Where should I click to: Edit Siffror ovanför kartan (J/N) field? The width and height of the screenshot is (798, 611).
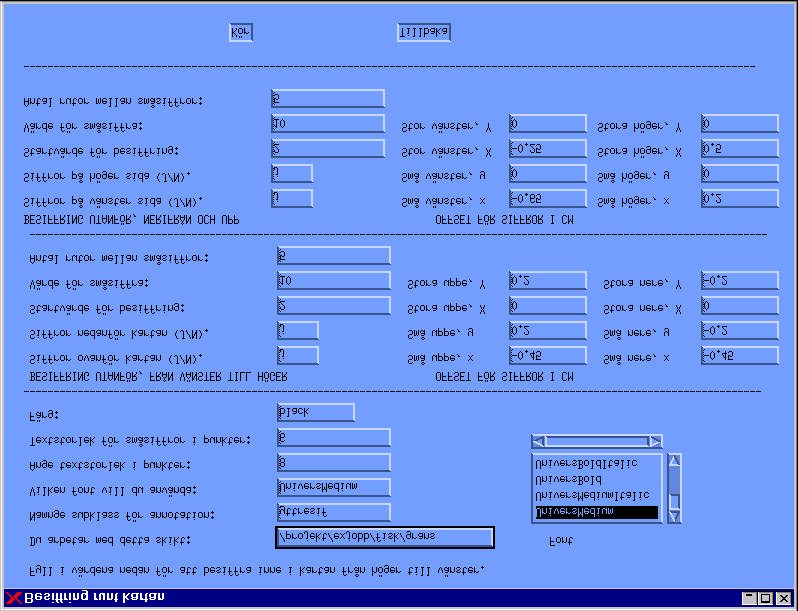point(298,356)
